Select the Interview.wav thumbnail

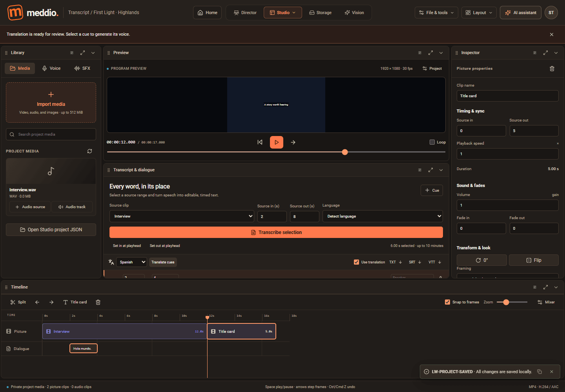click(51, 171)
